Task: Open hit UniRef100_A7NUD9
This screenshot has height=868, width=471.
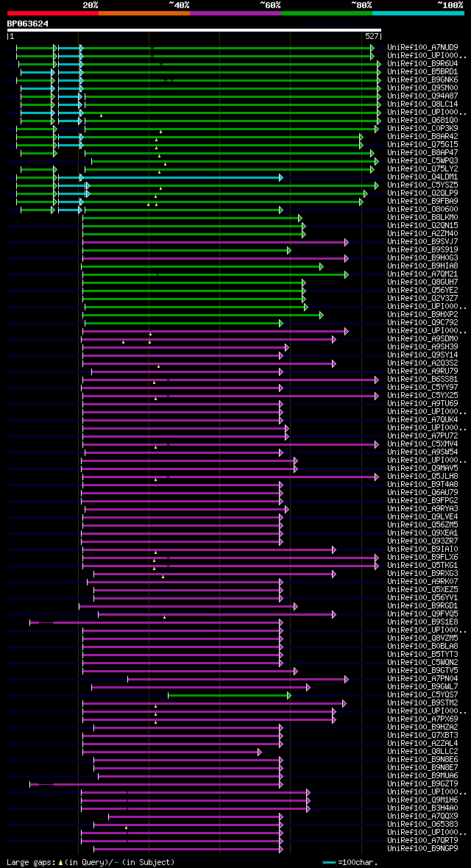Action: point(422,48)
